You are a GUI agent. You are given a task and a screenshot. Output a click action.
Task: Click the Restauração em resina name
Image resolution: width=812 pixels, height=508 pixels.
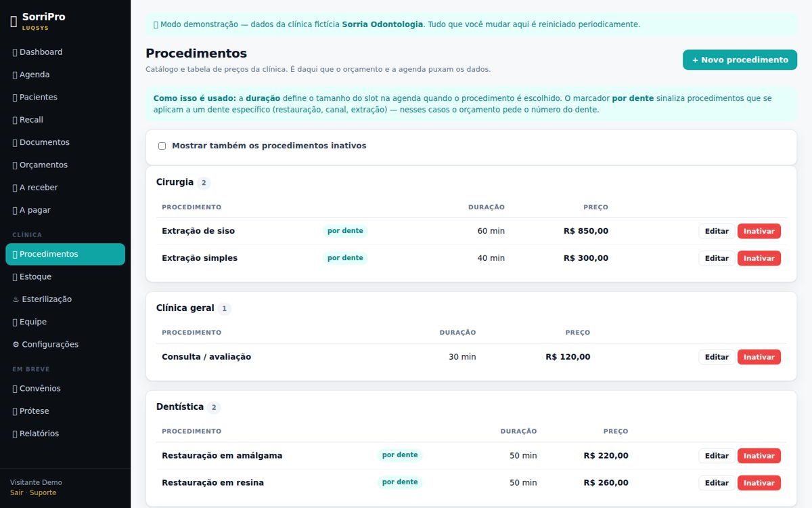pos(212,483)
